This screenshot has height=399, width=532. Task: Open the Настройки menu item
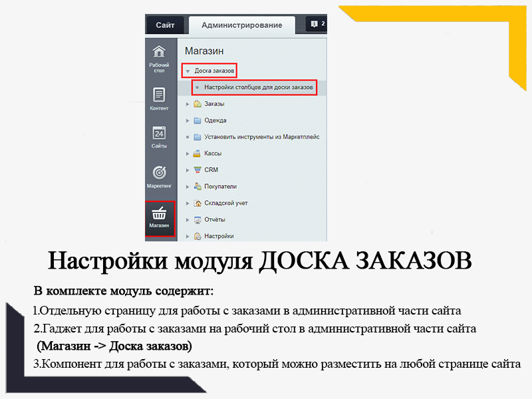(x=219, y=236)
